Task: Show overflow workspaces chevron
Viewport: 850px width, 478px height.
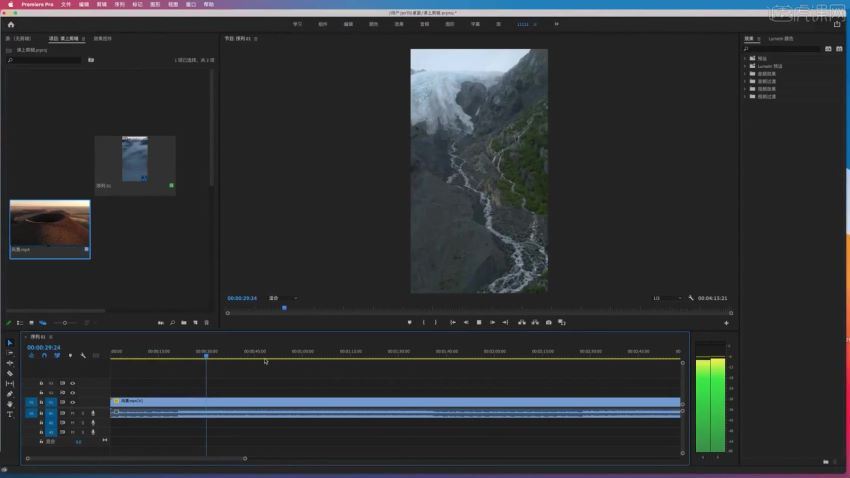Action: pyautogui.click(x=556, y=24)
